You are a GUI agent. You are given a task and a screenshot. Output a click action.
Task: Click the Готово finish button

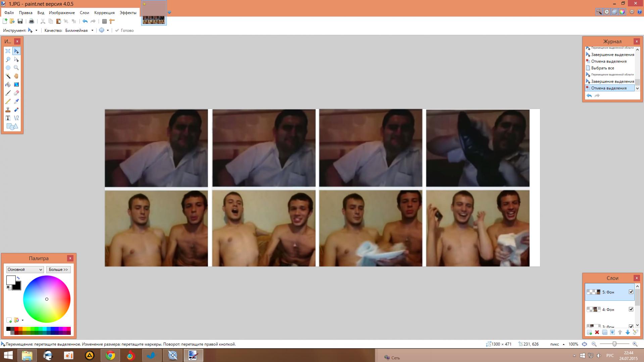(125, 30)
